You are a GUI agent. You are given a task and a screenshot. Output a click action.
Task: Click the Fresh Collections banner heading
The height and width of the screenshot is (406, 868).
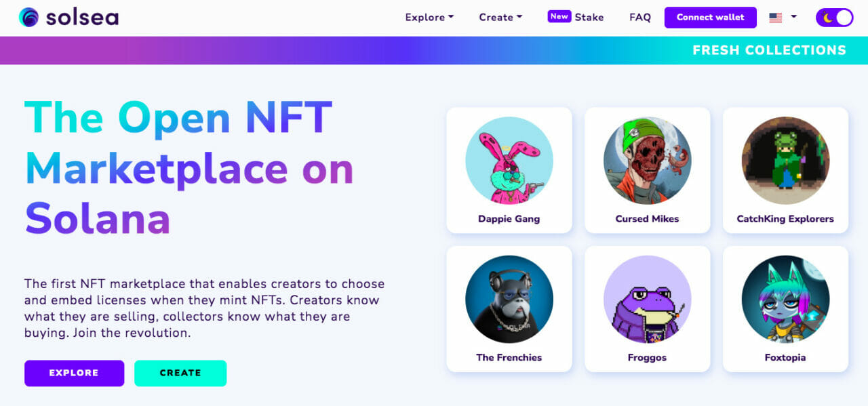pos(769,50)
